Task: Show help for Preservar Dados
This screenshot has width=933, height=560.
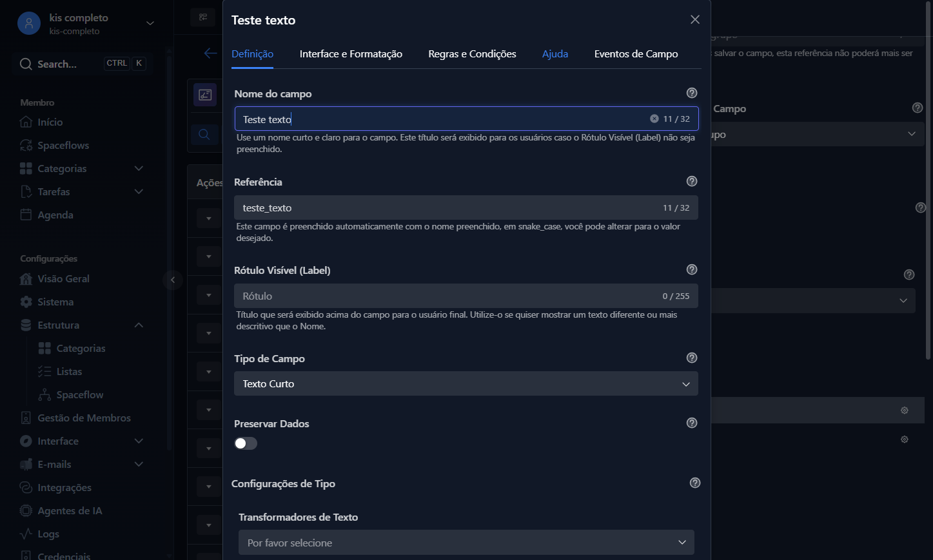Action: (692, 423)
